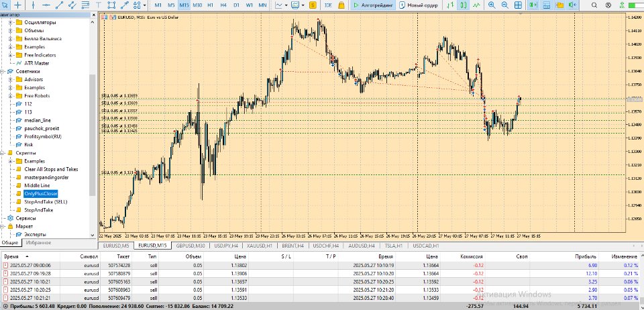Open the Избранное tab in Navigator
The width and height of the screenshot is (644, 310).
point(38,243)
